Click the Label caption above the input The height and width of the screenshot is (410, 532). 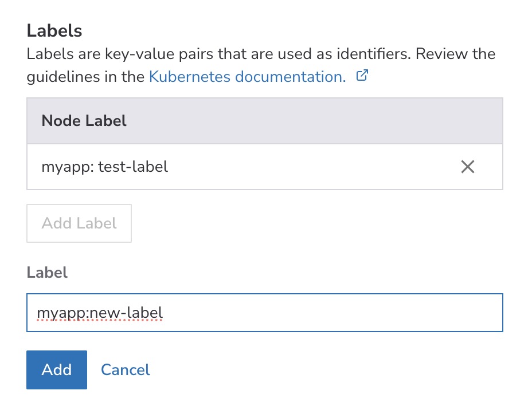pyautogui.click(x=47, y=273)
